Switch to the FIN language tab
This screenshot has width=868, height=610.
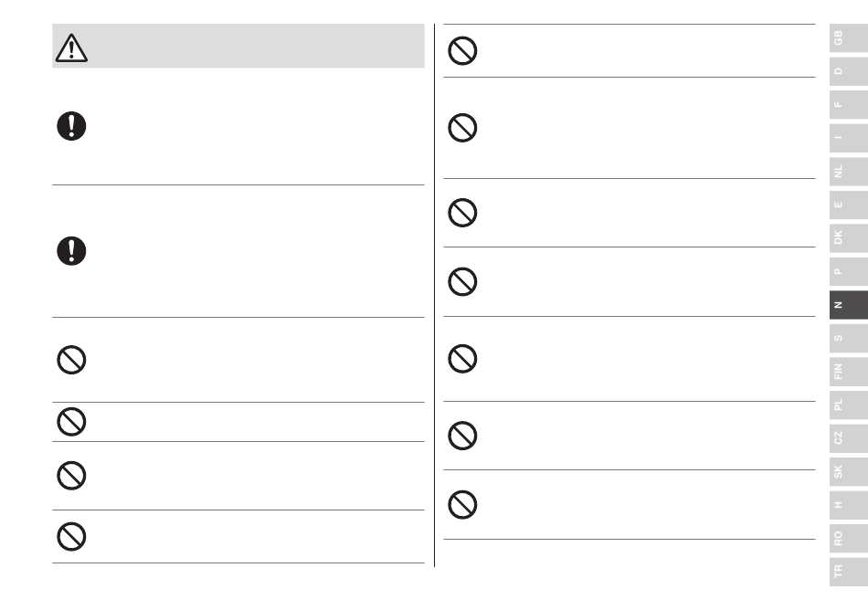point(848,371)
